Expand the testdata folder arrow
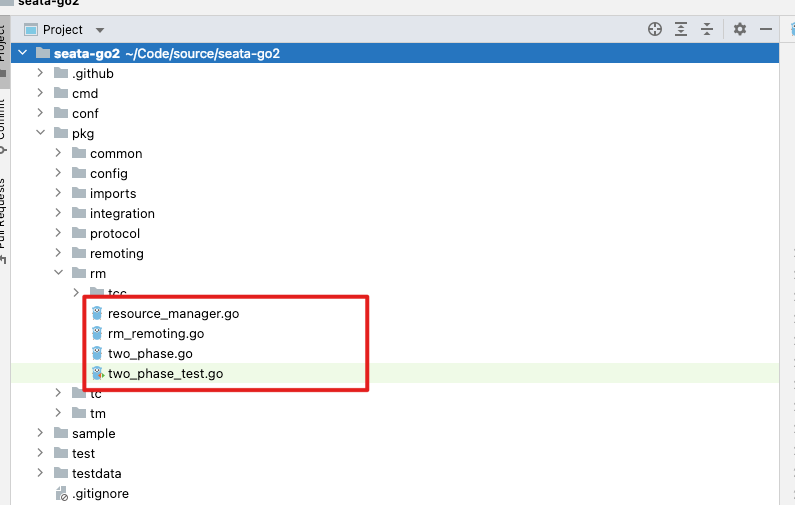The height and width of the screenshot is (505, 795). coord(40,473)
